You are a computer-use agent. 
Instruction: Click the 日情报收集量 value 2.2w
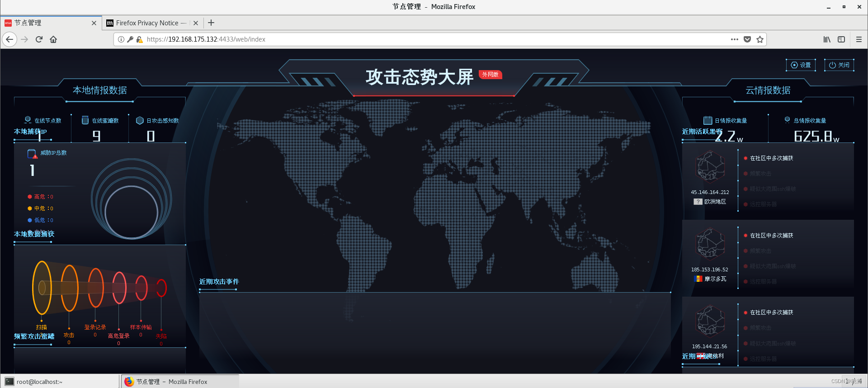[x=729, y=136]
